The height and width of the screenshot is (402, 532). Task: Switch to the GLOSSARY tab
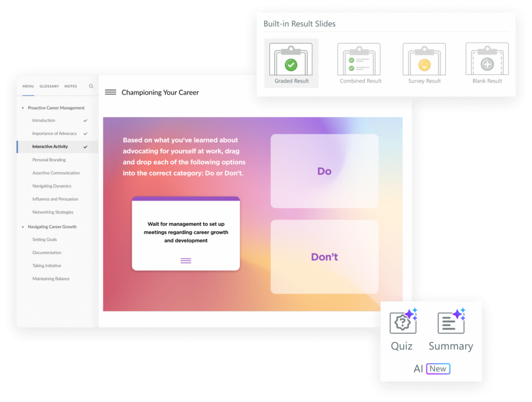click(49, 86)
